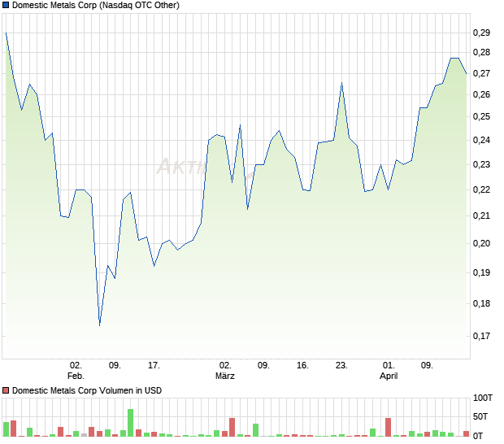
Task: Click the tallest green volume bar
Action: (x=131, y=423)
